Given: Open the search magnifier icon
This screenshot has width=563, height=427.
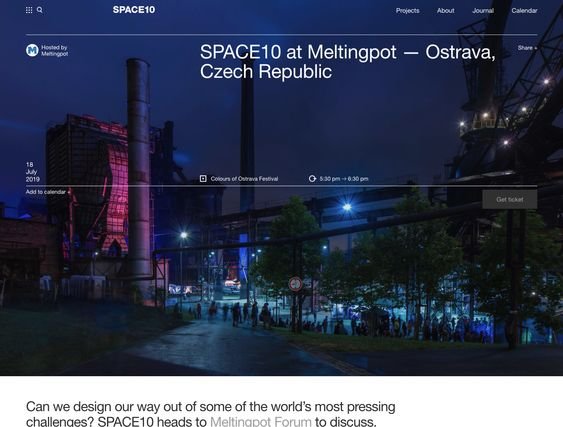Looking at the screenshot, I should tap(40, 10).
